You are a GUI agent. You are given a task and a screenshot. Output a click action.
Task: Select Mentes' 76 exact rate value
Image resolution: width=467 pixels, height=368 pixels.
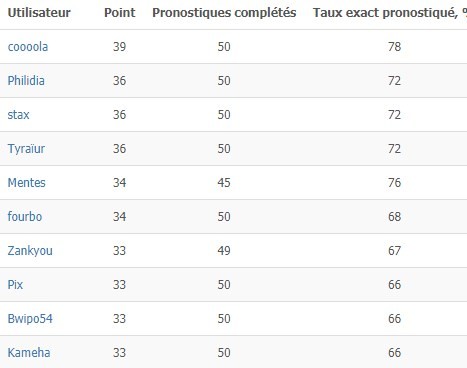pyautogui.click(x=394, y=183)
